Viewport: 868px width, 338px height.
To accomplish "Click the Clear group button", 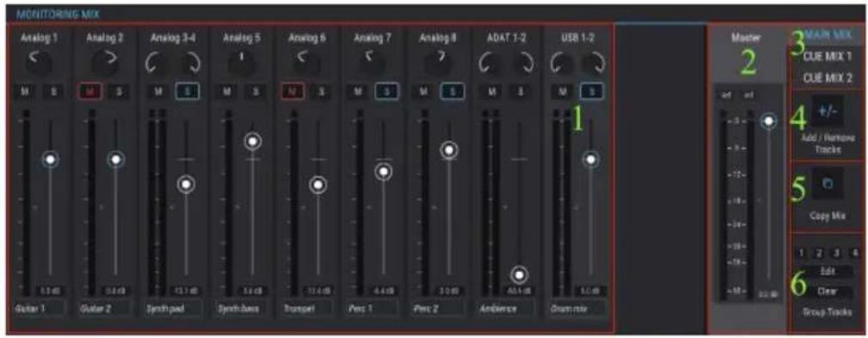I will [x=828, y=291].
